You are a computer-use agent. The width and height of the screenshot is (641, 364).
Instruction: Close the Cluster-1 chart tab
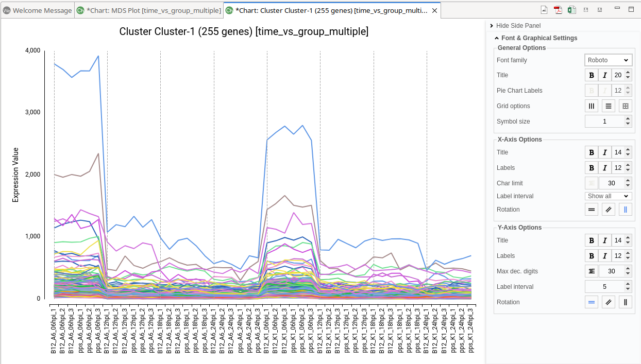pyautogui.click(x=435, y=10)
